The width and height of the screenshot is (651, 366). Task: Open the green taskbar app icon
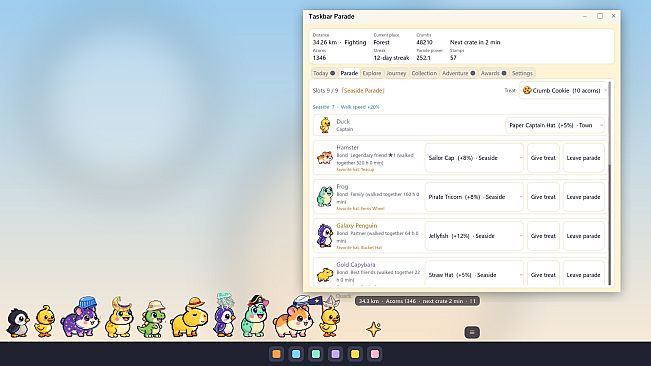coord(316,354)
